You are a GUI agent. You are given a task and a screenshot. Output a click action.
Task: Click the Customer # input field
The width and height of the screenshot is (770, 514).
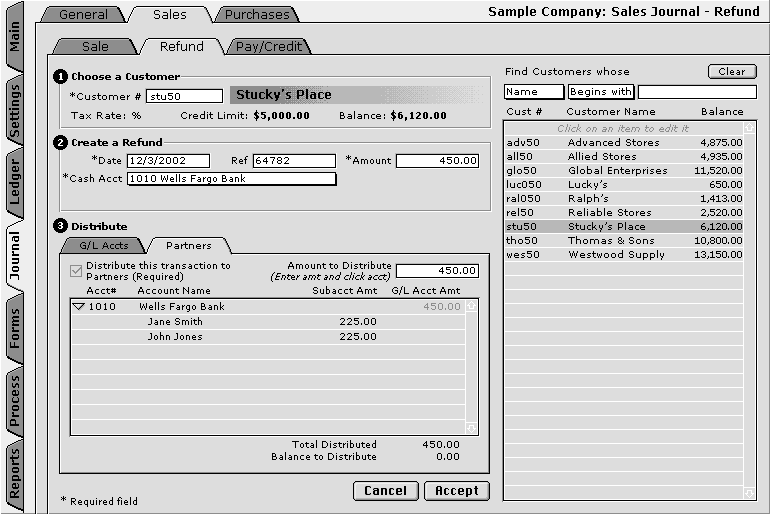pyautogui.click(x=184, y=96)
